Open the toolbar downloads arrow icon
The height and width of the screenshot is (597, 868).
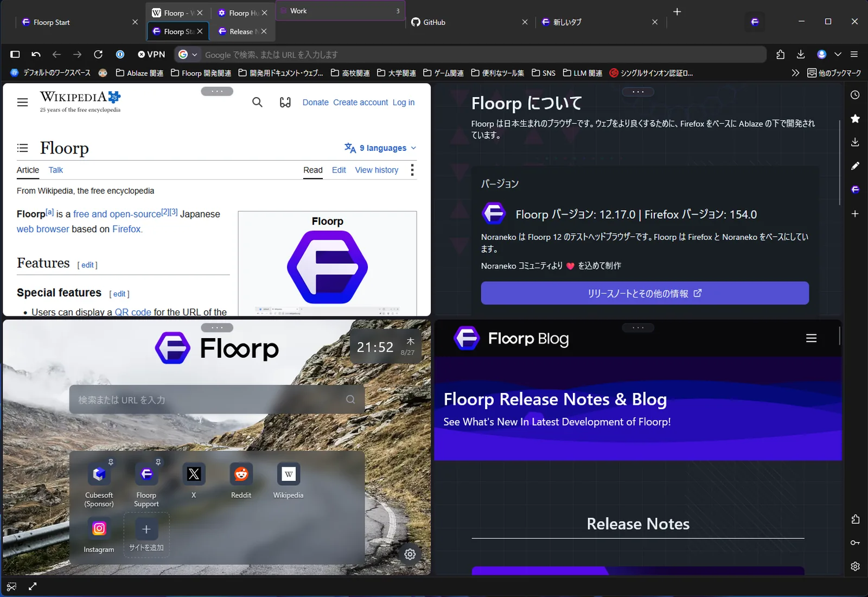pos(801,54)
